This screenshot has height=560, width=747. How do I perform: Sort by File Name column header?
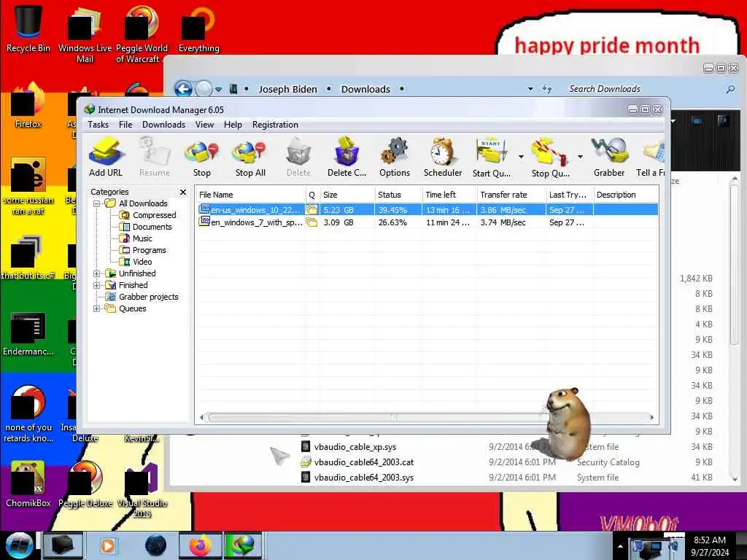pos(251,195)
